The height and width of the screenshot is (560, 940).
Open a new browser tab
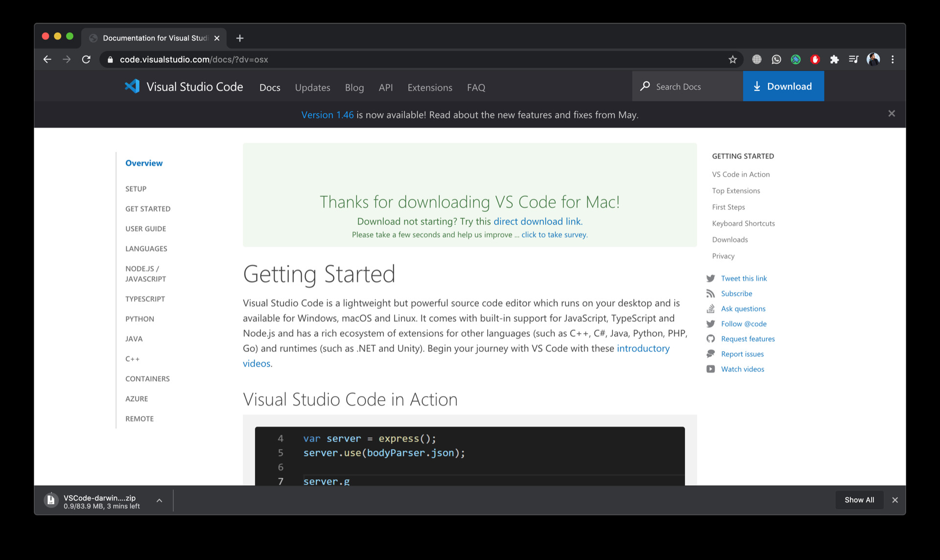click(x=239, y=38)
